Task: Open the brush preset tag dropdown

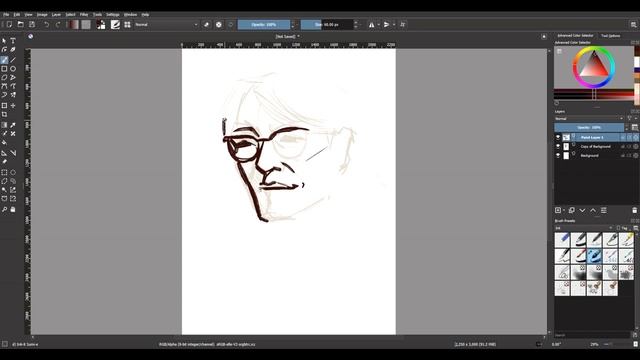Action: pyautogui.click(x=584, y=228)
